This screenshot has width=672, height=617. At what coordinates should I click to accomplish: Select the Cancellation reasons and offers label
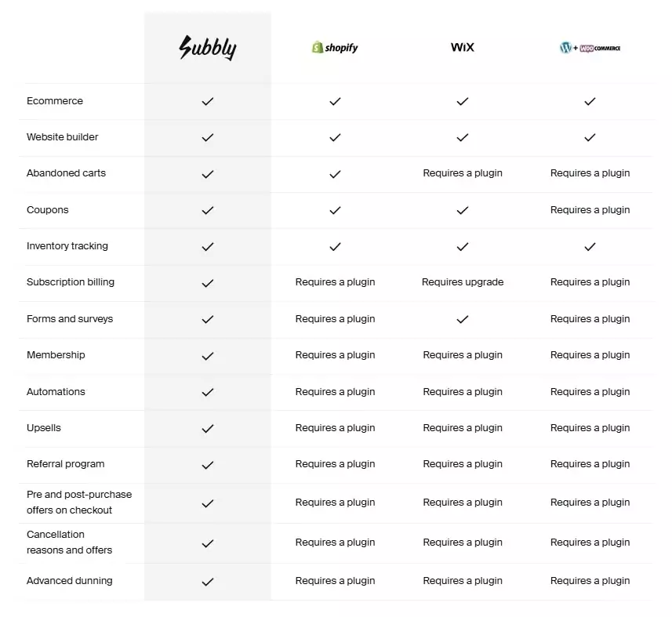pyautogui.click(x=69, y=542)
